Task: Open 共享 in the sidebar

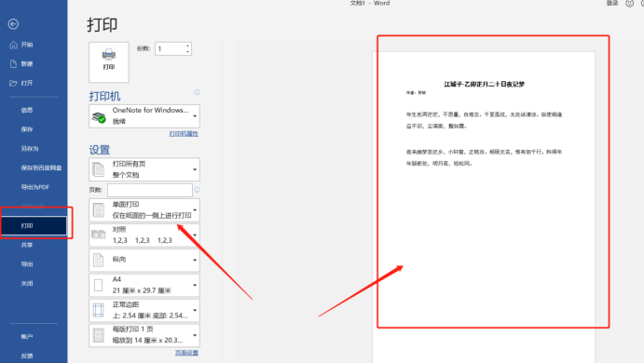Action: pos(27,245)
